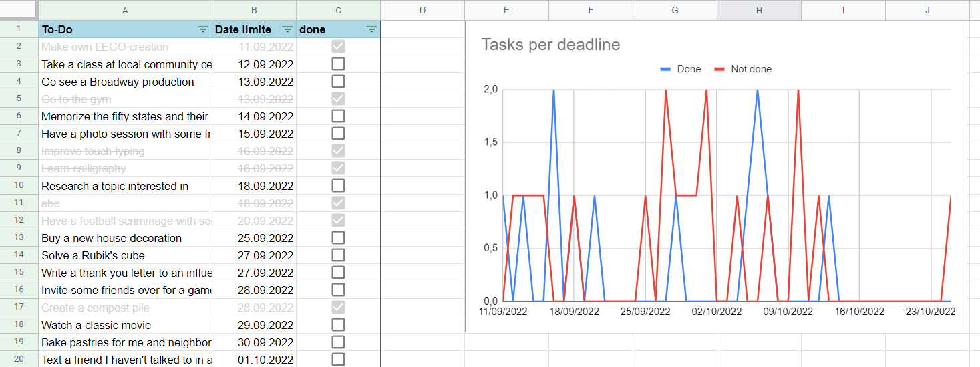Uncheck done box for Go to the gym
This screenshot has height=367, width=980.
pos(339,99)
